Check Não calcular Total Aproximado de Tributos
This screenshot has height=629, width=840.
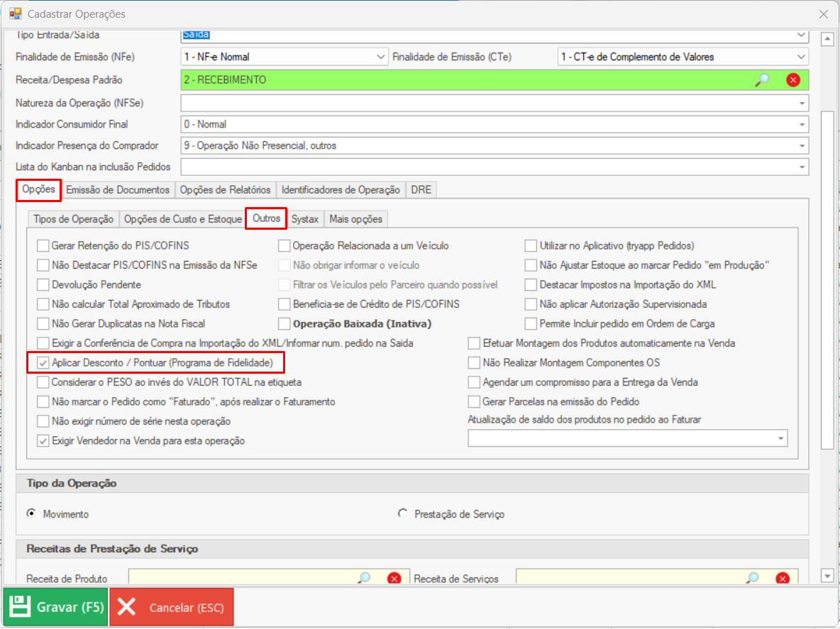(x=43, y=304)
